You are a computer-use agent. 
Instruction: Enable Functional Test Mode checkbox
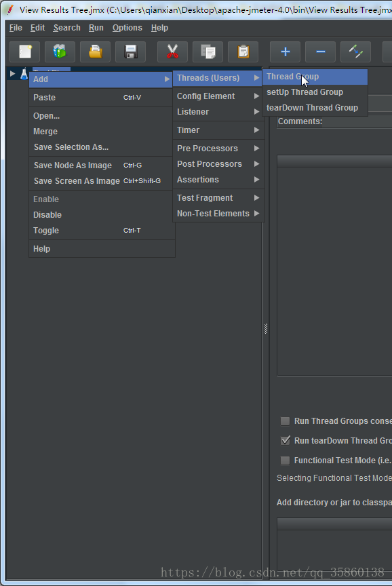(285, 461)
